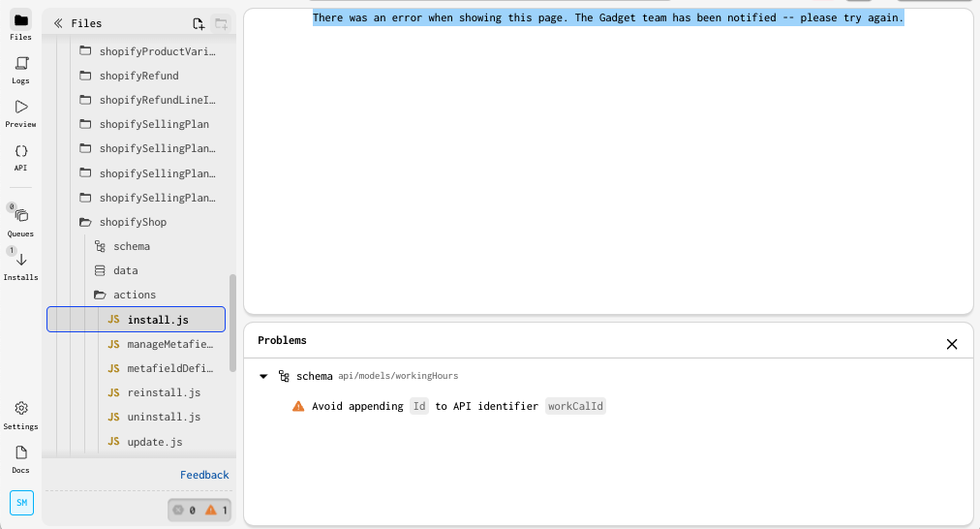This screenshot has width=980, height=529.
Task: Click the Feedback link
Action: pyautogui.click(x=204, y=475)
